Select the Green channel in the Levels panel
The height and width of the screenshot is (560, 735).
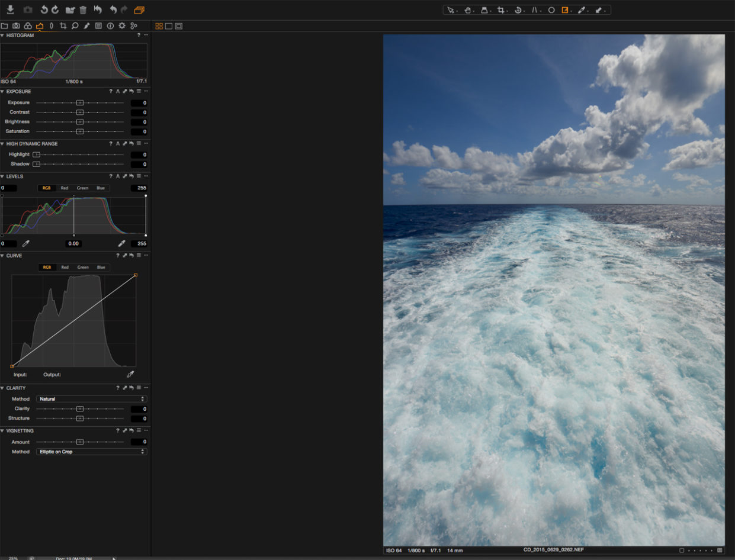click(83, 188)
